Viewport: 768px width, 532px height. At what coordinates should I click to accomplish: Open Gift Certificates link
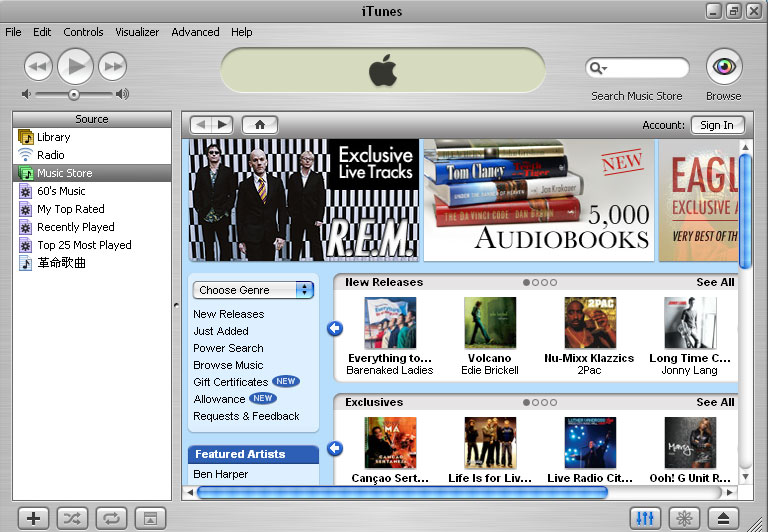point(231,382)
